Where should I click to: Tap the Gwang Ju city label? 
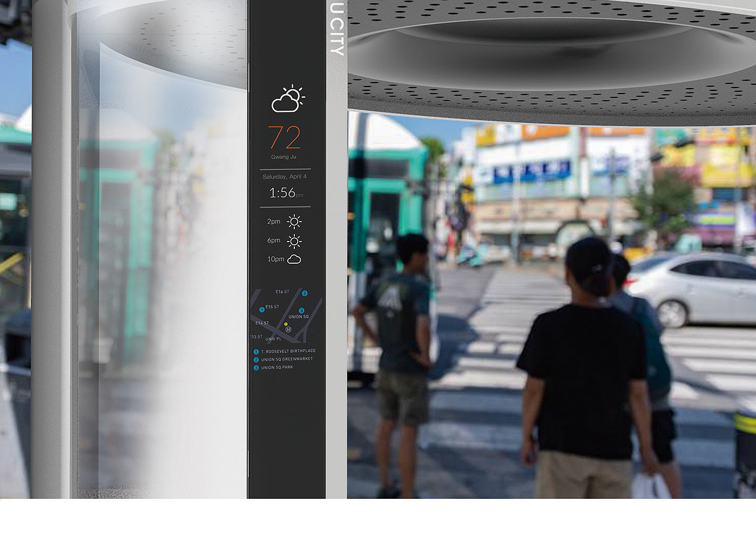(284, 157)
